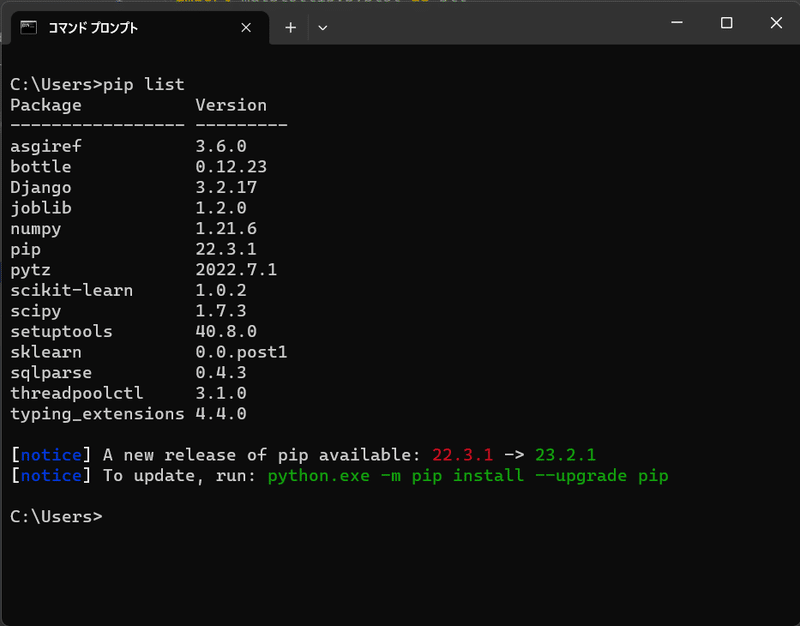800x626 pixels.
Task: Click version '0.0.post1' of sklearn
Action: coord(241,352)
